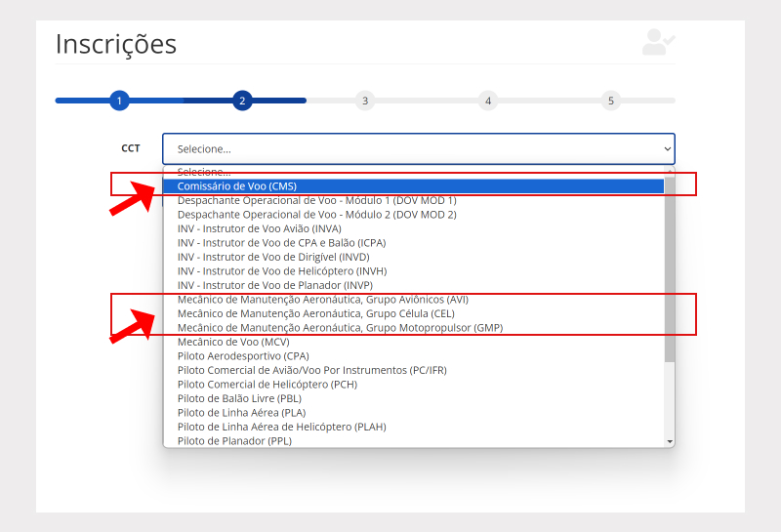Jump to step 5 circle

(610, 100)
